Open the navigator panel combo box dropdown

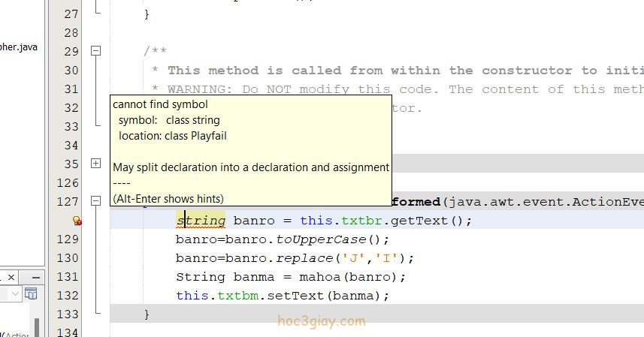(x=17, y=294)
